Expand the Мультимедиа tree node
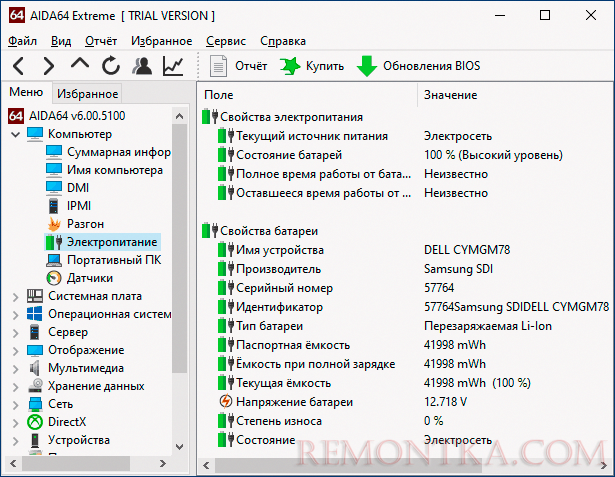This screenshot has width=615, height=477. point(15,368)
